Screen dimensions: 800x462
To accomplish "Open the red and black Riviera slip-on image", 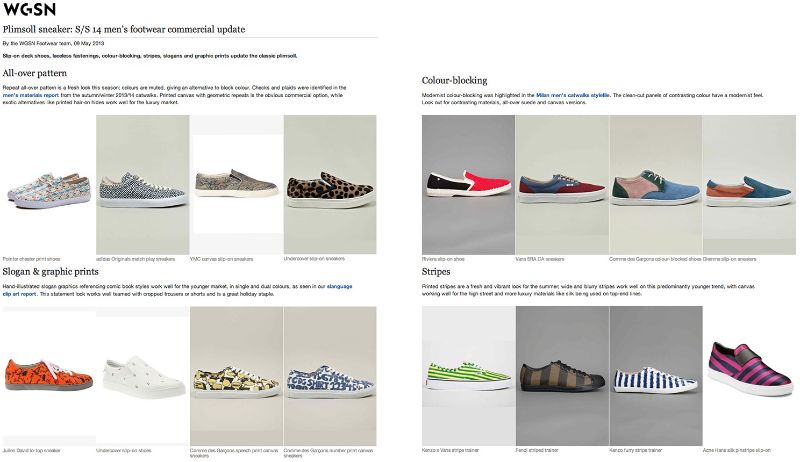I will pos(468,185).
